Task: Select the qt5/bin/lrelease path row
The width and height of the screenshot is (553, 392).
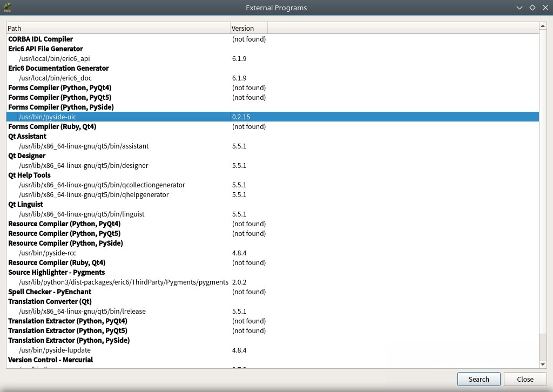Action: (273, 311)
